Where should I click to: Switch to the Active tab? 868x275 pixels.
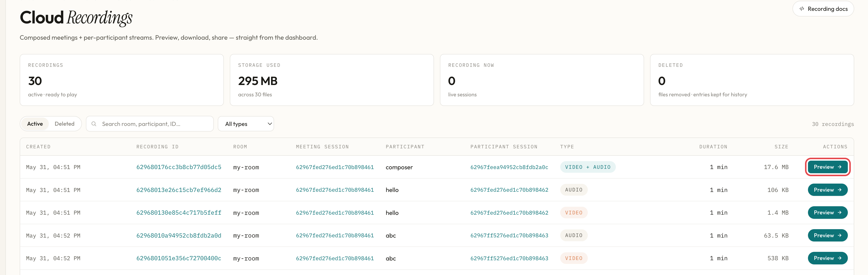click(35, 124)
